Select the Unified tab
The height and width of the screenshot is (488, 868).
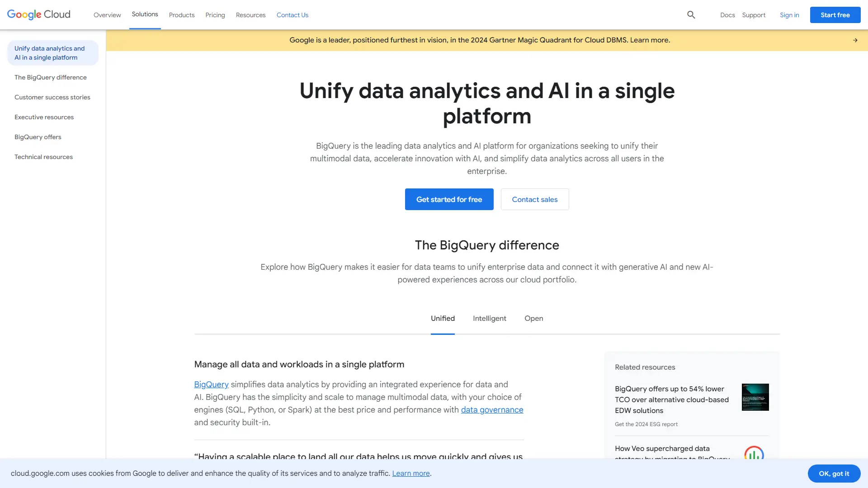pyautogui.click(x=443, y=319)
